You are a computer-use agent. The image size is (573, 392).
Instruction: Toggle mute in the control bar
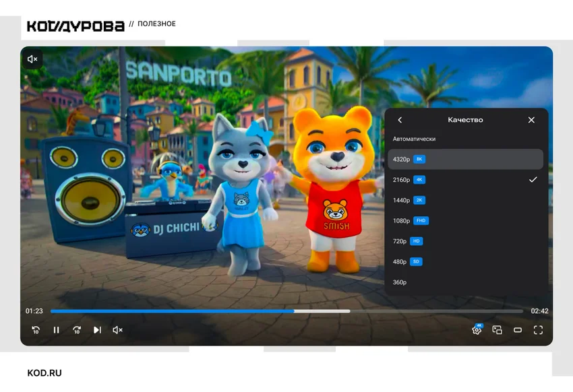[x=117, y=330]
